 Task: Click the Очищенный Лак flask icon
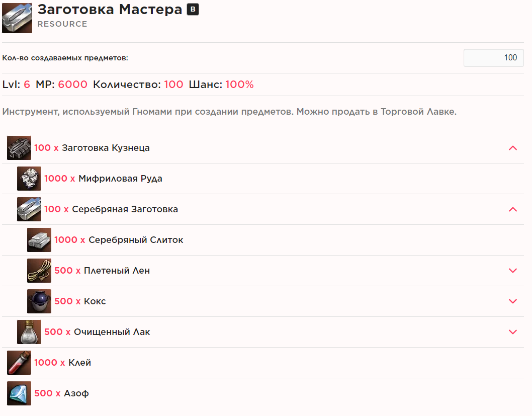point(29,332)
